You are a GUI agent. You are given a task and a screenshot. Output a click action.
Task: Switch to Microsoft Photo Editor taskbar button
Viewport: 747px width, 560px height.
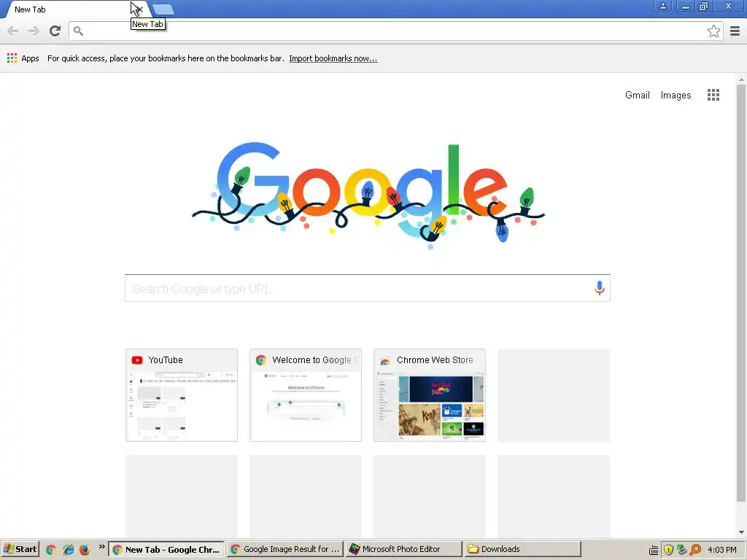(403, 549)
